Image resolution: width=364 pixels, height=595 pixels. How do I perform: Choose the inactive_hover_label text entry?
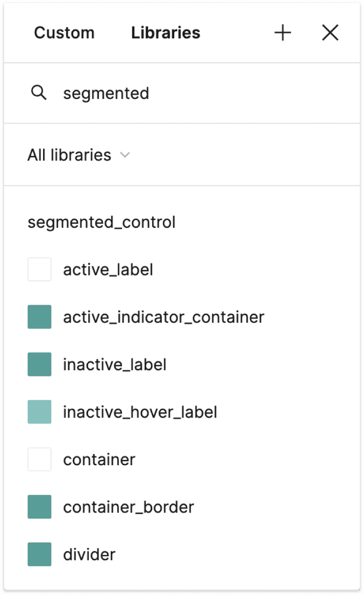tap(140, 412)
